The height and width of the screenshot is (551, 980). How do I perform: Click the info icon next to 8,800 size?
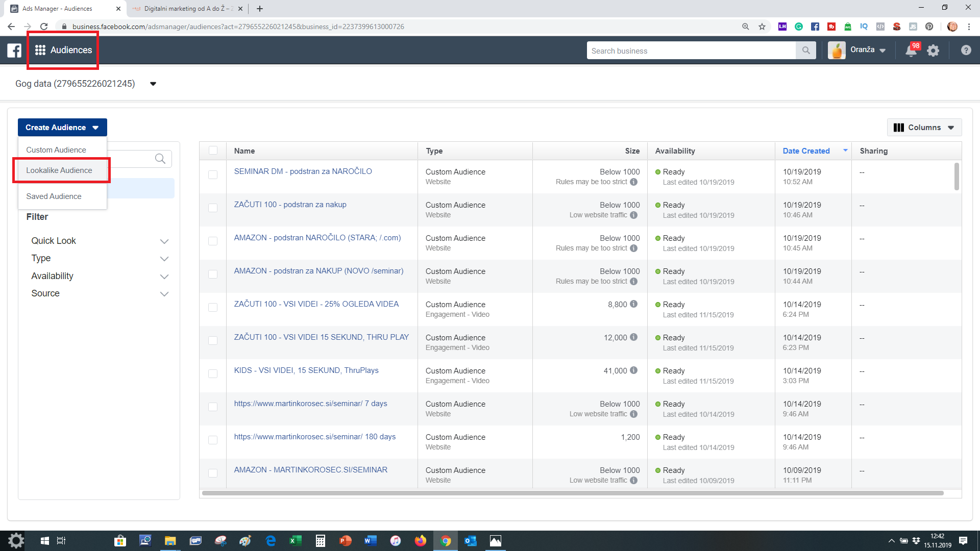[633, 304]
